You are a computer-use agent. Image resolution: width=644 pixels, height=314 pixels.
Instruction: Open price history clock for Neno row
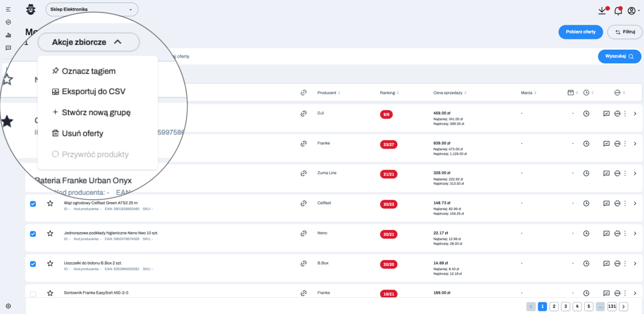(x=586, y=233)
